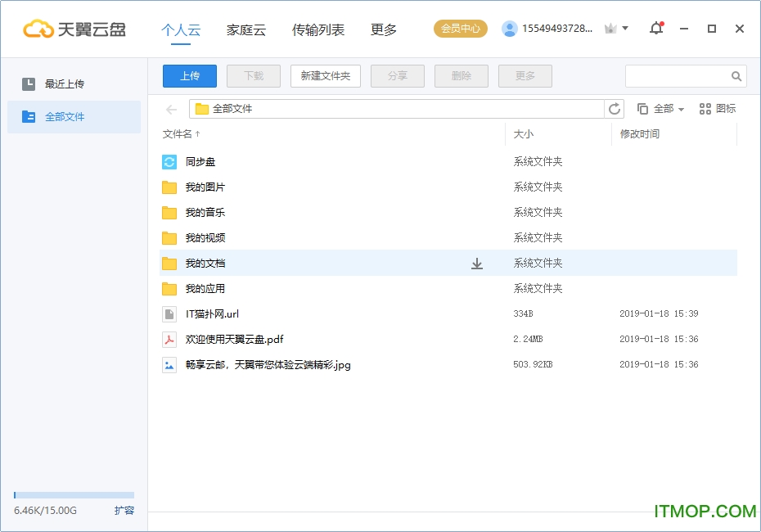Open 传输列表 tab

point(317,30)
